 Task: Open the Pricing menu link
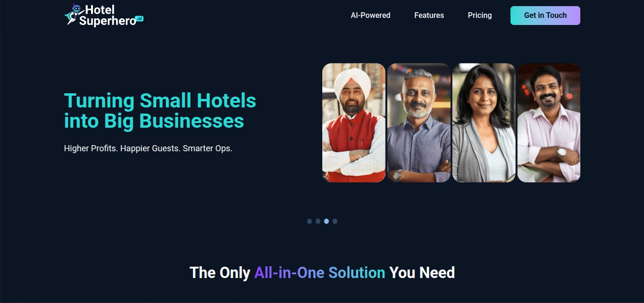[480, 16]
